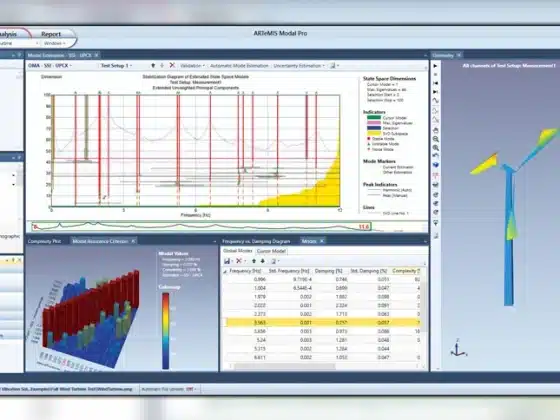This screenshot has height=420, width=560.
Task: Click the up arrow icon beside Test Setup 1
Action: (x=153, y=66)
